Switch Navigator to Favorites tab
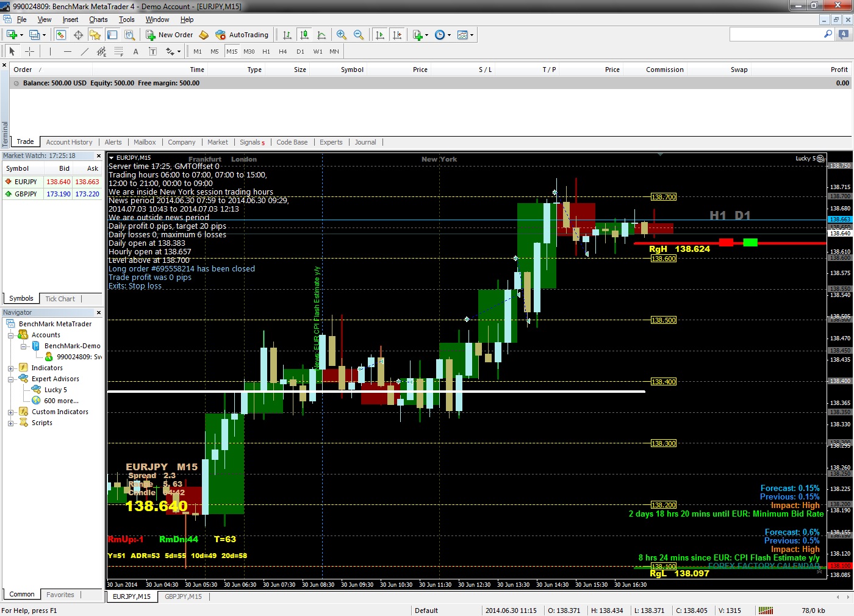Viewport: 854px width, 616px height. 60,595
